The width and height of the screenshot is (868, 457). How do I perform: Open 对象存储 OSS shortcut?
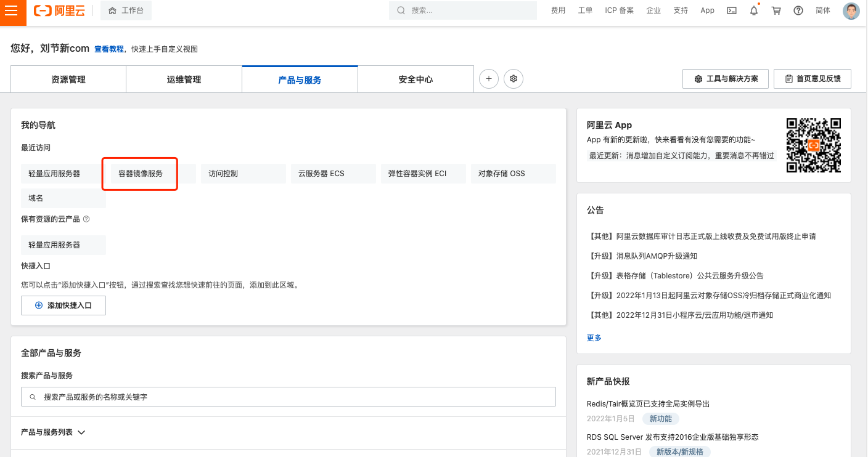pos(514,174)
